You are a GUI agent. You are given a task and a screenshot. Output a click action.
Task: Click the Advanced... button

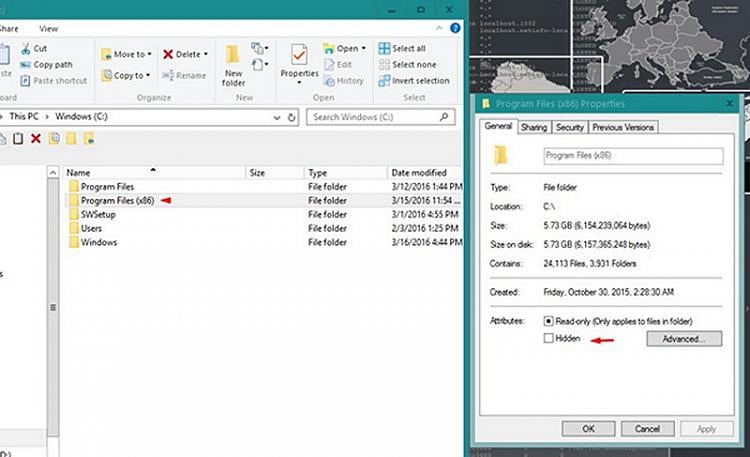click(684, 339)
